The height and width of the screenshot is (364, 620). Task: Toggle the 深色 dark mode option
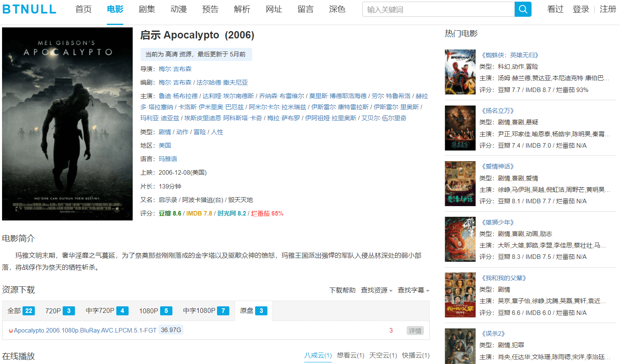337,9
